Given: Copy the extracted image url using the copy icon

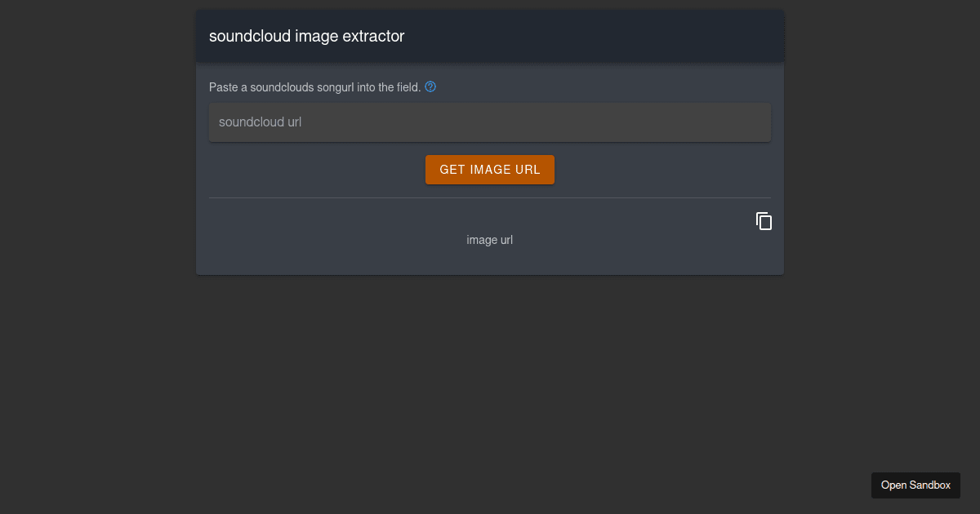Looking at the screenshot, I should click(763, 220).
